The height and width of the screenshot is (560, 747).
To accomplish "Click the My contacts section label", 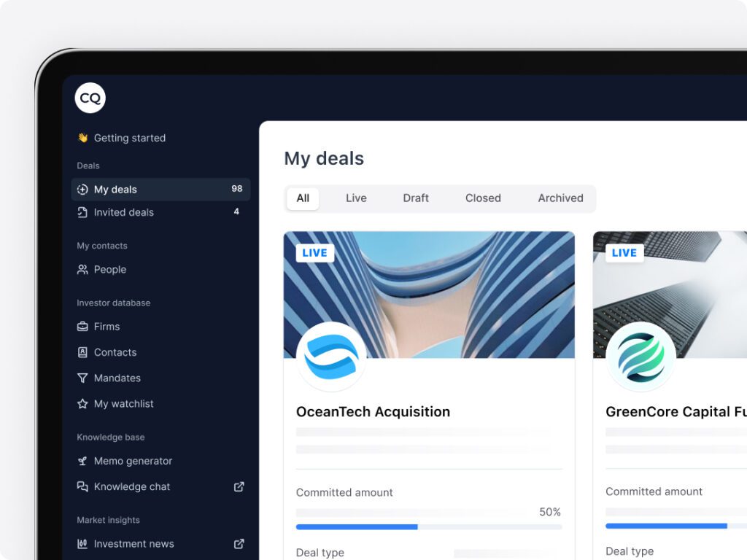I will click(x=102, y=246).
